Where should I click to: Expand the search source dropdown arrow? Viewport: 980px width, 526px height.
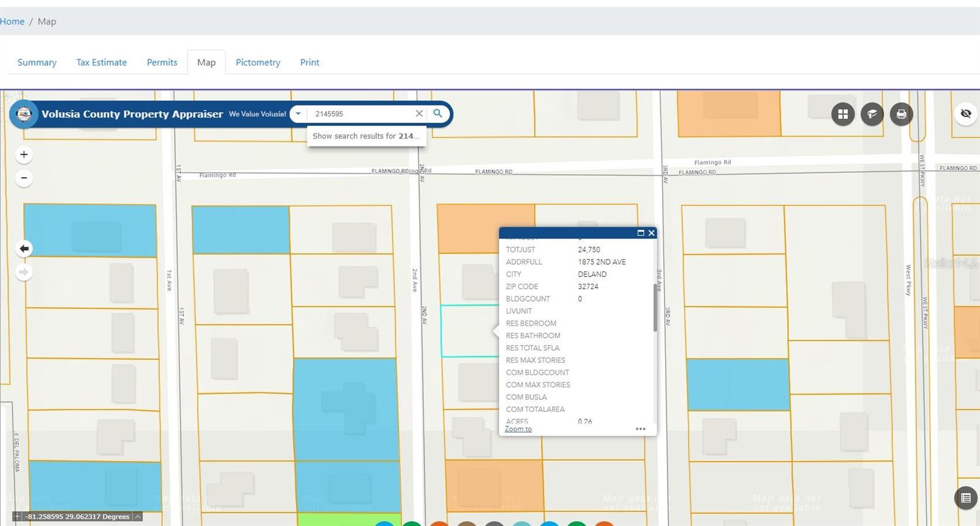[298, 113]
